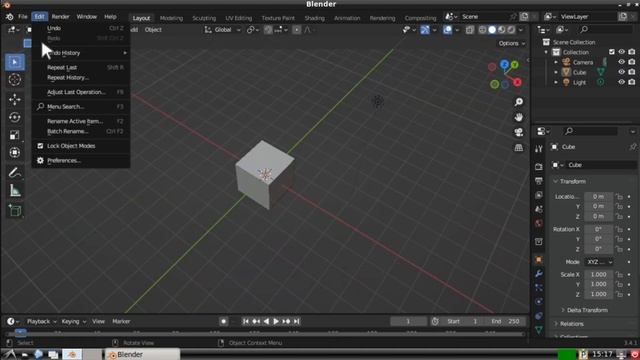
Task: Open Undo History submenu
Action: [81, 53]
